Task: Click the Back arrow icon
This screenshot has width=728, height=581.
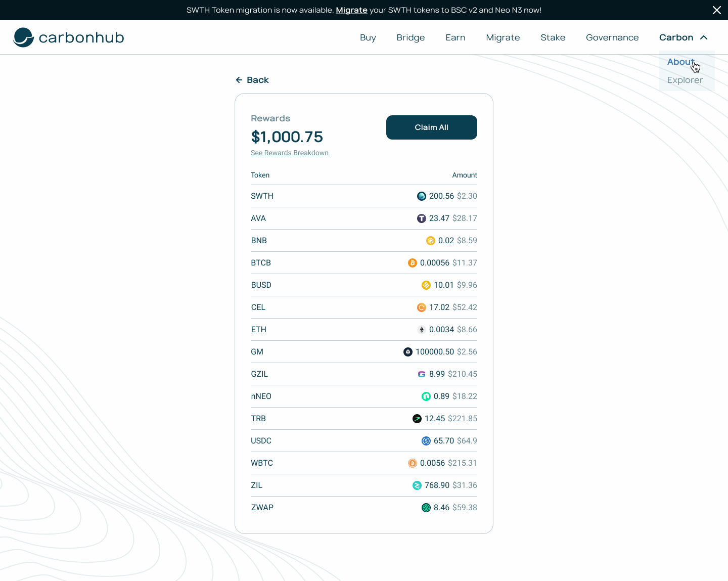Action: [239, 80]
